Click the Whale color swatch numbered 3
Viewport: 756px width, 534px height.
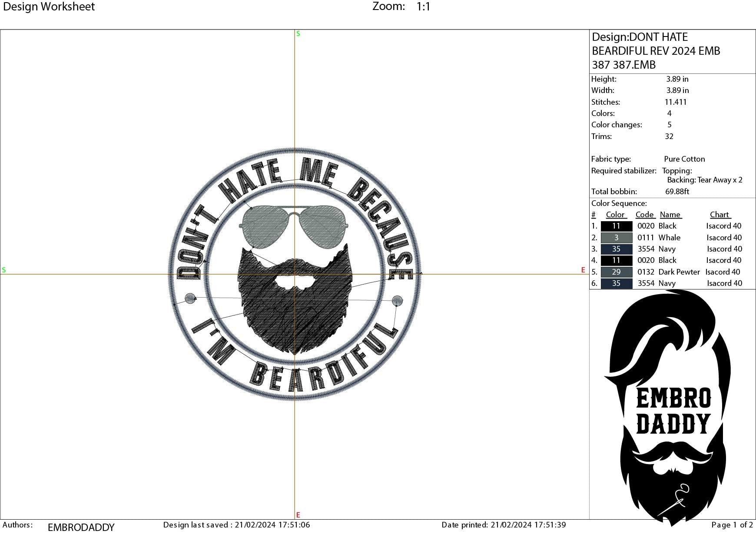(616, 238)
